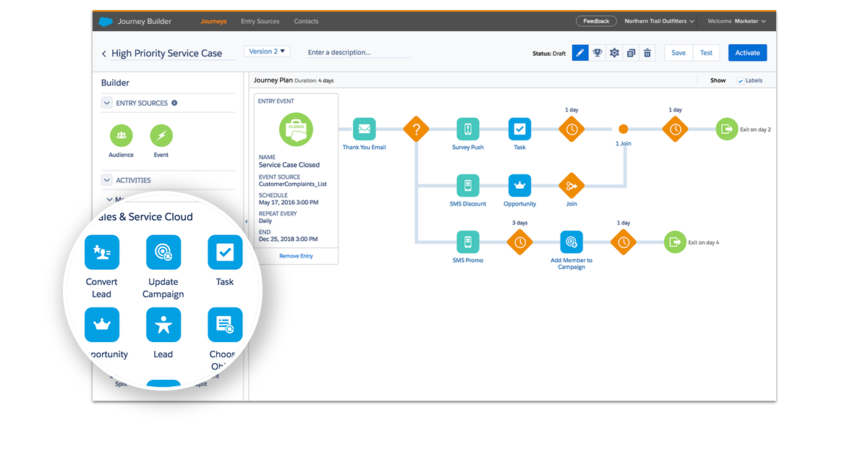This screenshot has width=868, height=463.
Task: Click the Status: Draft text
Action: (549, 54)
